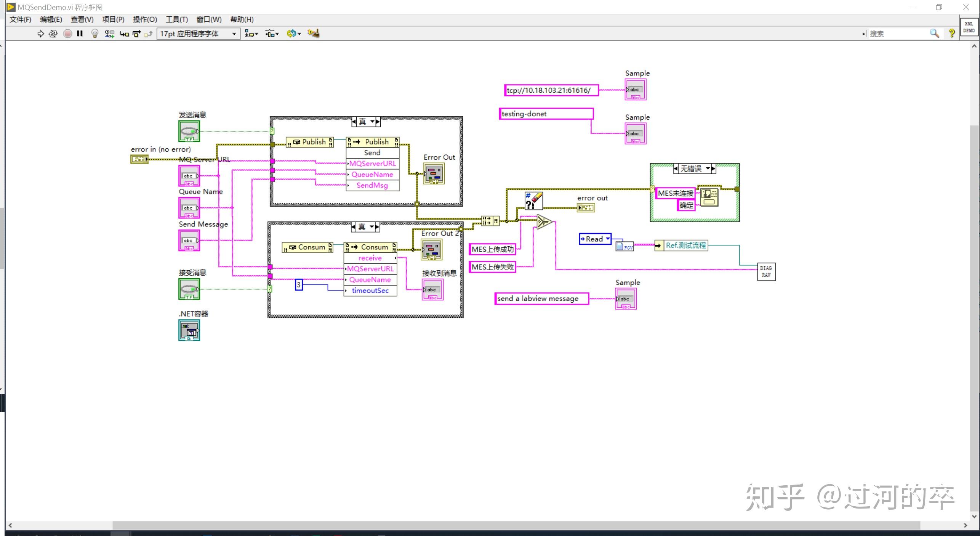The width and height of the screenshot is (980, 536).
Task: Click Run Continuously button
Action: point(53,34)
